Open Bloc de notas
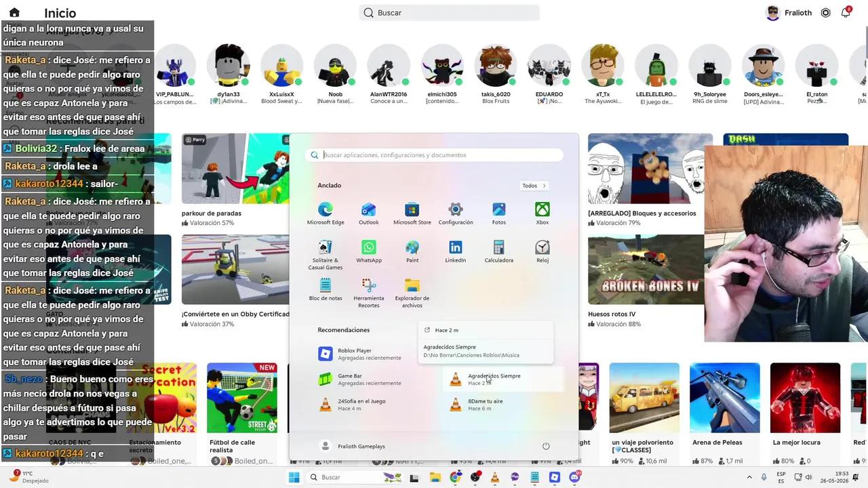This screenshot has width=868, height=488. point(325,289)
